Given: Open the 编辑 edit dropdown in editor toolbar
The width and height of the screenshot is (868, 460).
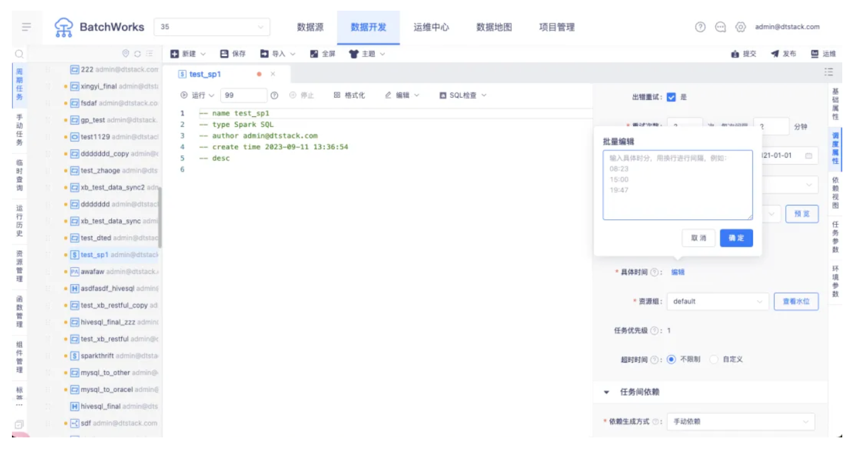Looking at the screenshot, I should [402, 96].
